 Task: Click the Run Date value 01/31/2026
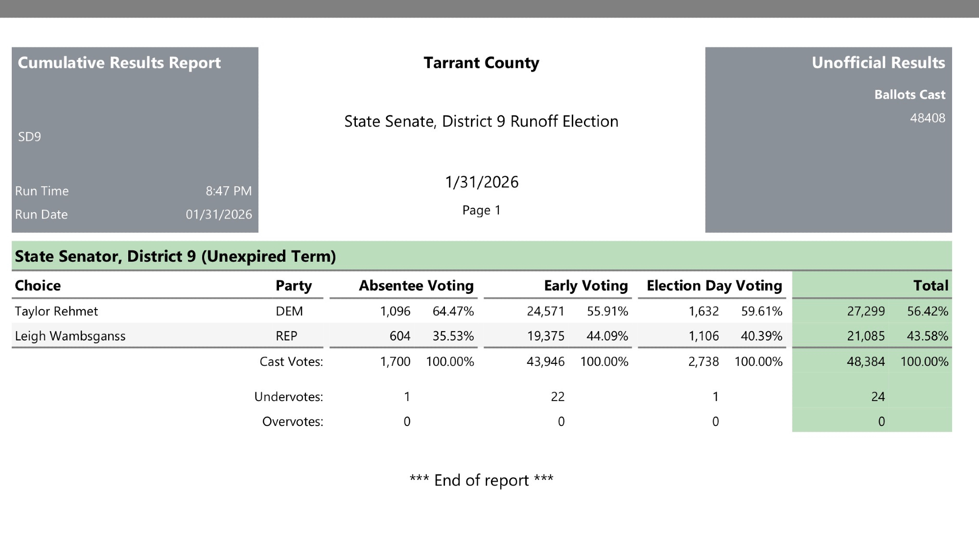[x=219, y=214]
